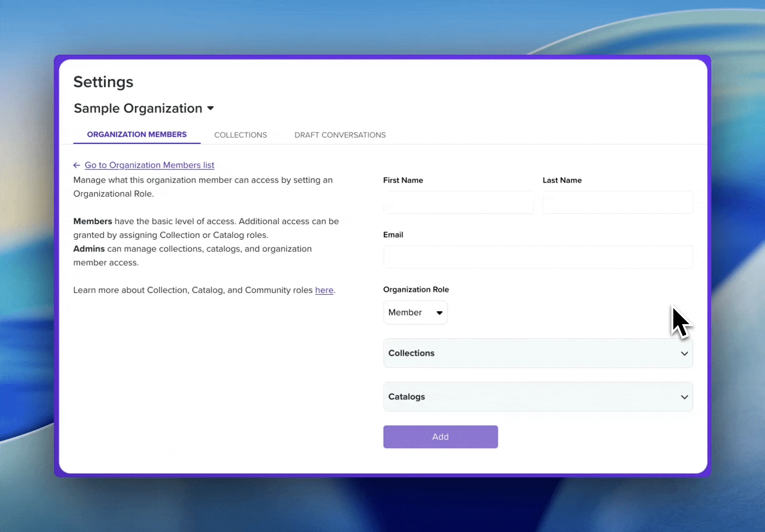Screen dimensions: 765x532
Task: Click the caret next to Sample Organization
Action: pos(210,108)
